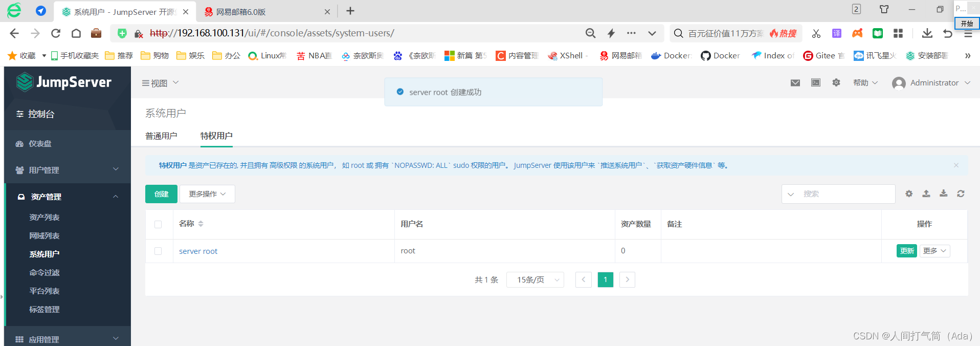980x346 pixels.
Task: Click the browser back arrow
Action: click(14, 33)
